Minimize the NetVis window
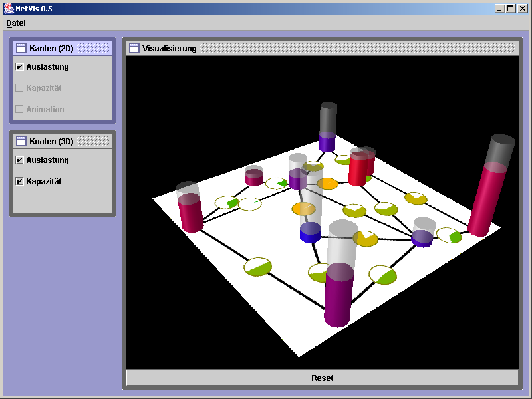Image resolution: width=532 pixels, height=399 pixels. click(499, 9)
